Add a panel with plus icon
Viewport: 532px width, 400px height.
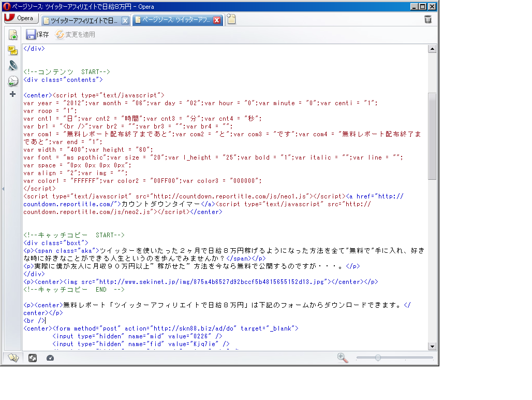click(x=13, y=94)
